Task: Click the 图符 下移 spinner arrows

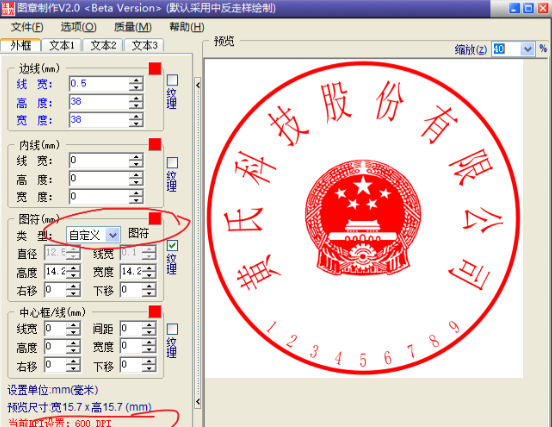Action: click(149, 290)
